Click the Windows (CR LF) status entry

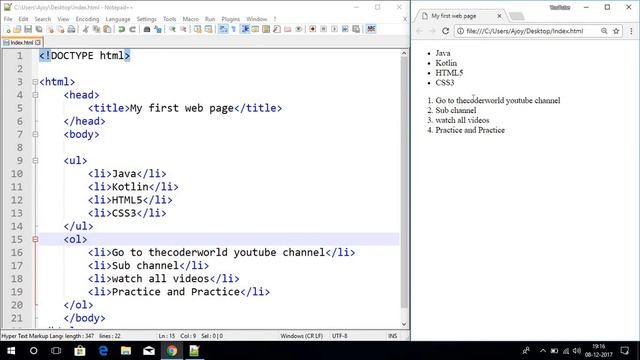pyautogui.click(x=302, y=336)
